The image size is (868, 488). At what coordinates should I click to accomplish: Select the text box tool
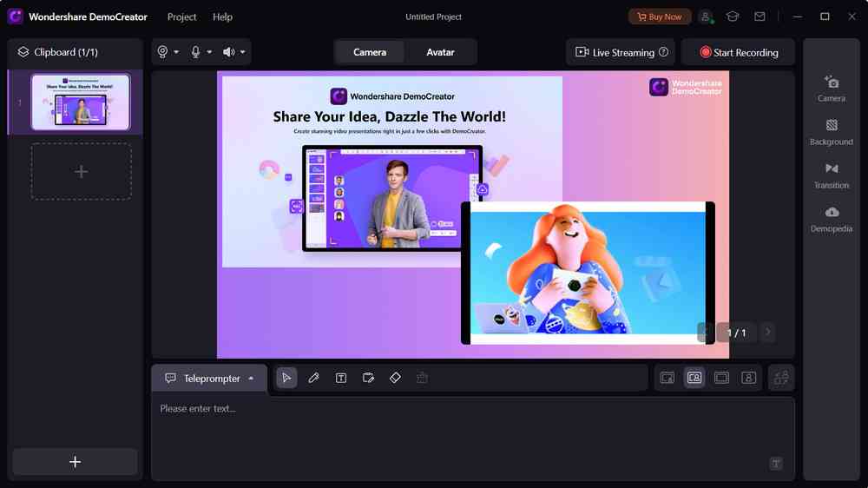click(340, 378)
